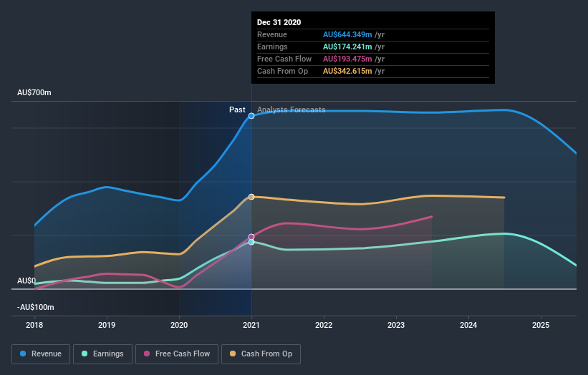Click the Analysts Forecasts label
This screenshot has height=375, width=588.
pos(291,109)
